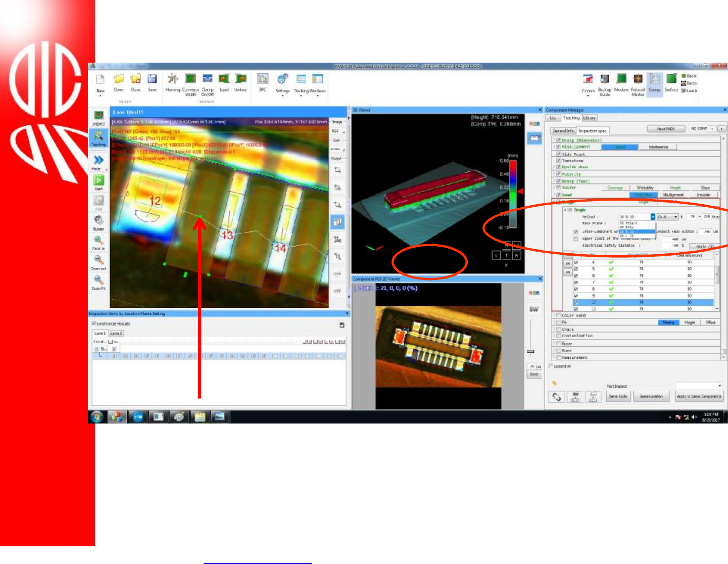
Task: Open the Settings gear menu
Action: click(x=282, y=84)
